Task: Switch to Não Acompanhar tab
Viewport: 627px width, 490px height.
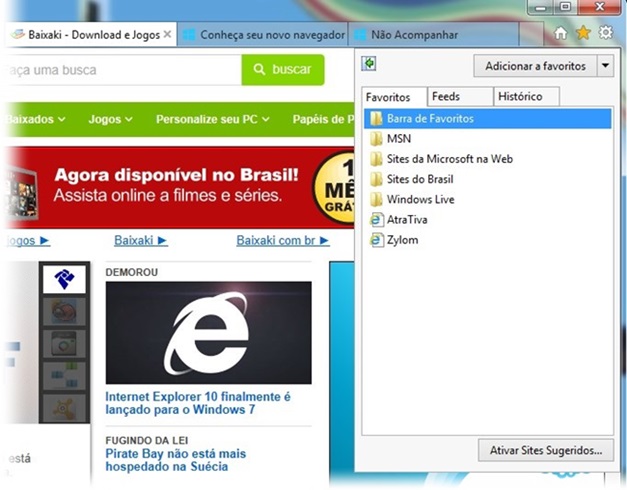Action: point(434,35)
